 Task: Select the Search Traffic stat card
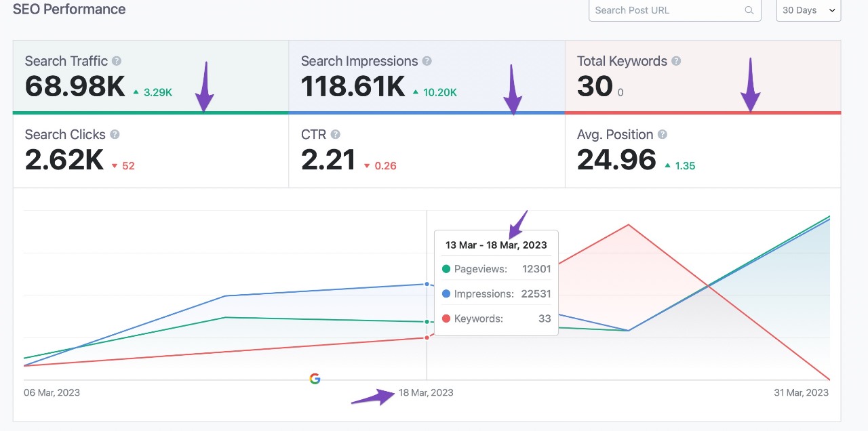click(151, 76)
